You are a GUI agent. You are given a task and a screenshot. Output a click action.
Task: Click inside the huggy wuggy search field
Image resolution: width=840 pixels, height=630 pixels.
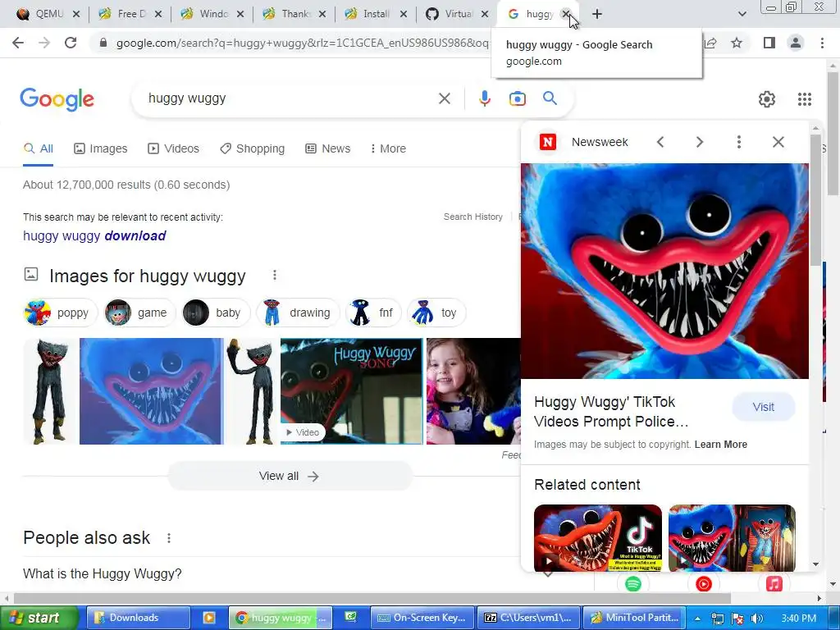pyautogui.click(x=290, y=98)
